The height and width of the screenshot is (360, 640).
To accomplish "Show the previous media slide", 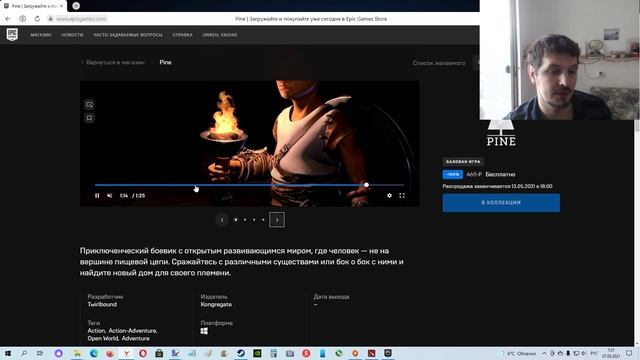I will point(222,220).
